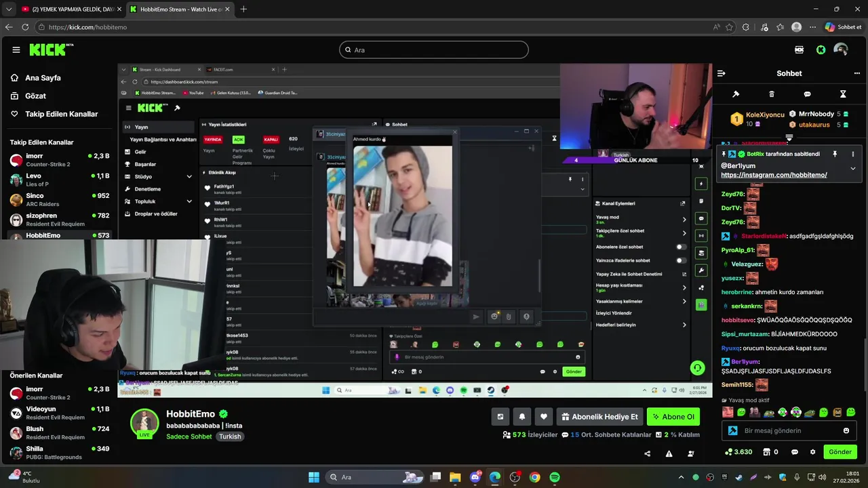The image size is (868, 488).
Task: Toggle notifications with the bell button
Action: (x=521, y=417)
